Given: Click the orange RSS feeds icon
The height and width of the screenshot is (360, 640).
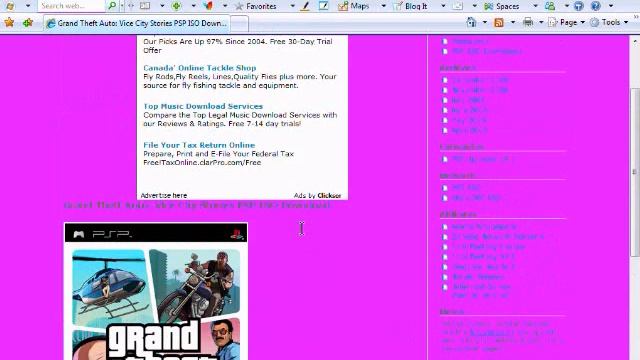Looking at the screenshot, I should pos(499,22).
